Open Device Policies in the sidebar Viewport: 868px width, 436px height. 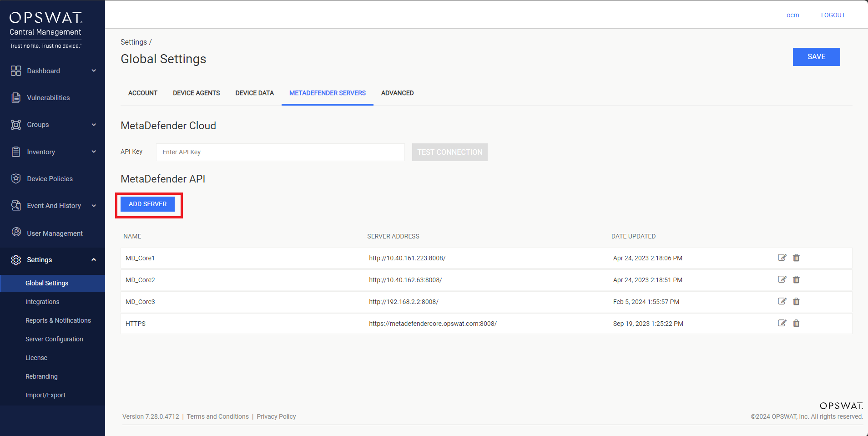coord(50,179)
